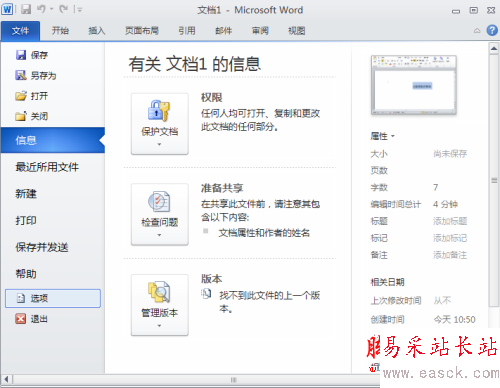Select the 文件 tab

click(x=20, y=31)
